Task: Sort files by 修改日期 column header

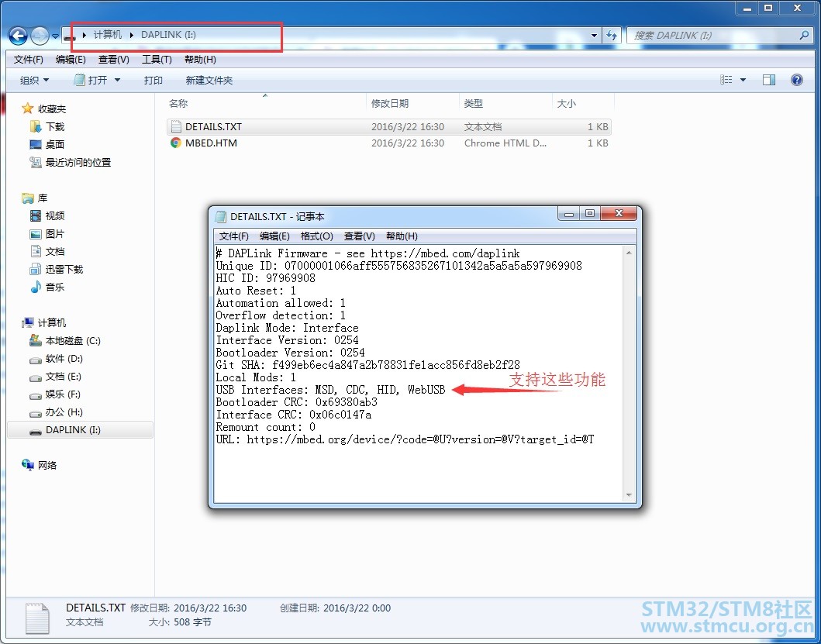Action: (x=412, y=103)
